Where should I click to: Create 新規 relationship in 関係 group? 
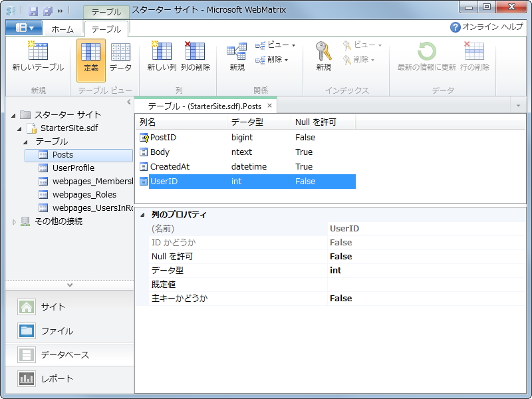[x=237, y=57]
